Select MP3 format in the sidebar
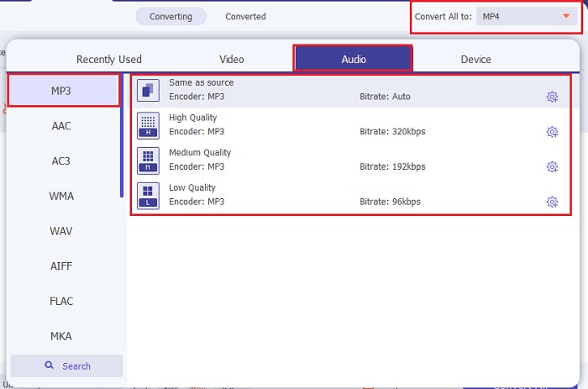Screen dimensions: 588x389 [x=63, y=91]
